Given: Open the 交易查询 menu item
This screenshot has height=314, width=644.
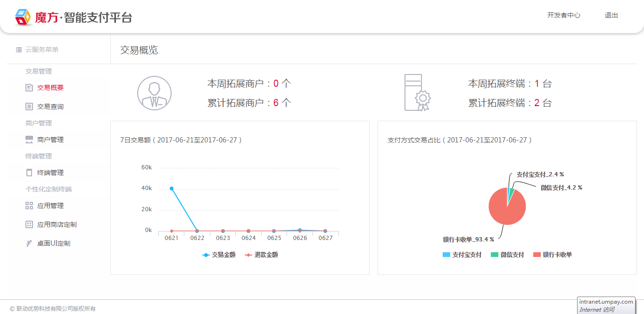Looking at the screenshot, I should [50, 107].
